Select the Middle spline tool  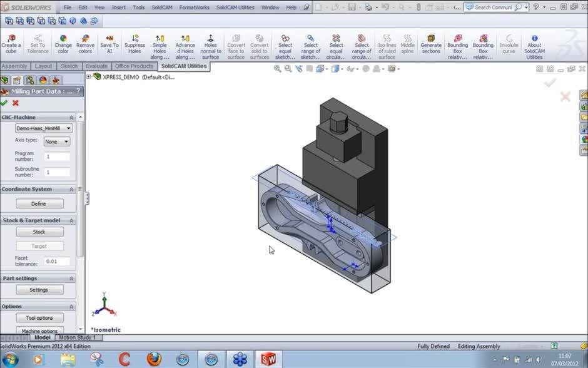coord(407,44)
